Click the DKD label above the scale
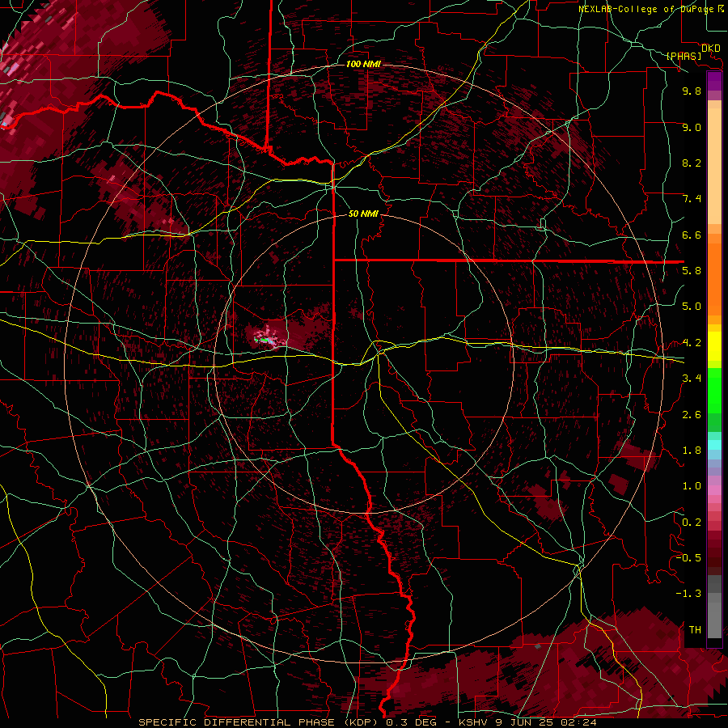The width and height of the screenshot is (728, 728). point(710,49)
